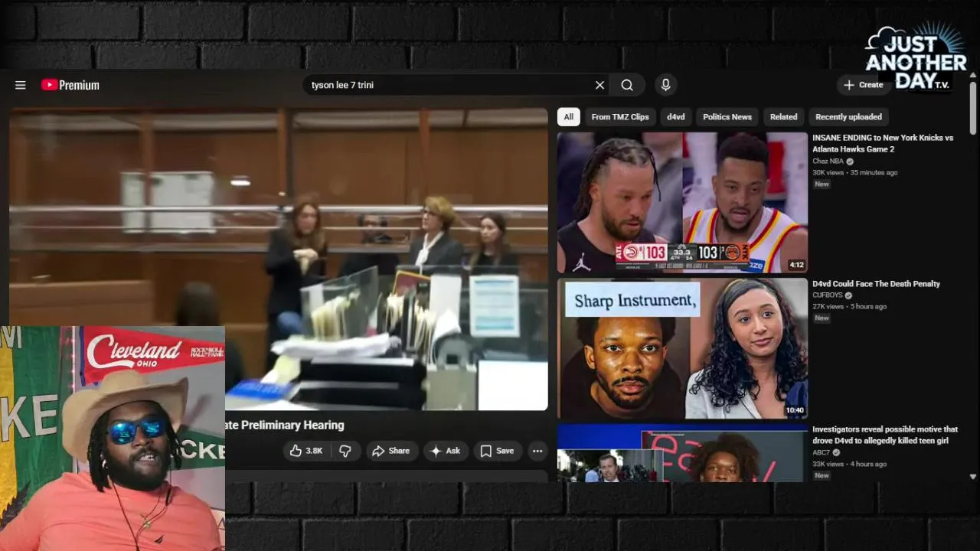Click the 30K views 35 minutes ago text

pyautogui.click(x=855, y=173)
